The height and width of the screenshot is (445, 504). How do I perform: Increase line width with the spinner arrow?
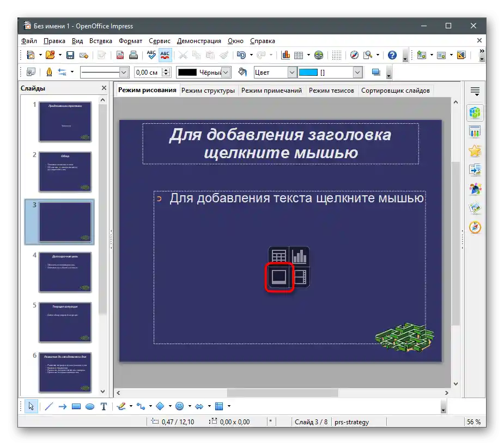pos(166,70)
